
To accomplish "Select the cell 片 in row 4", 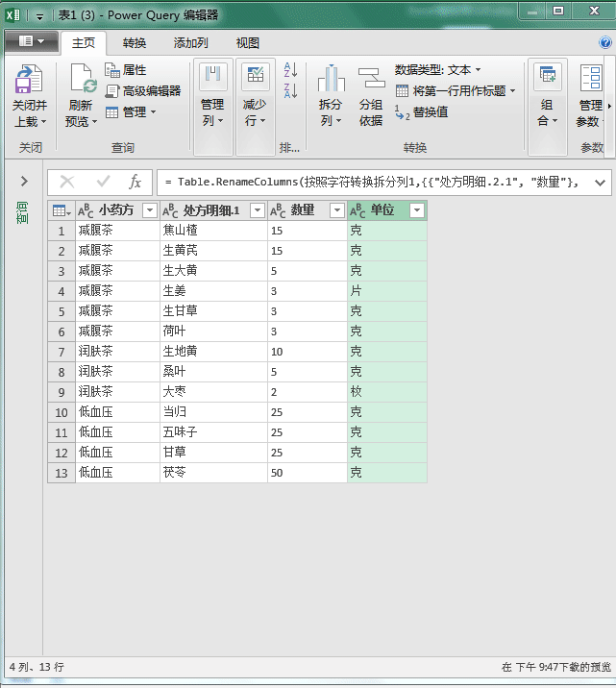I will tap(387, 291).
